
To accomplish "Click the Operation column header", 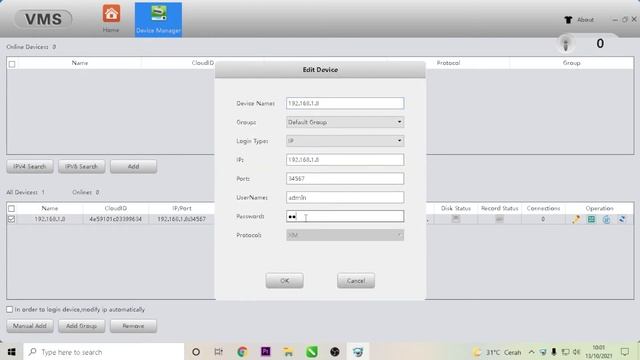I will click(x=599, y=208).
